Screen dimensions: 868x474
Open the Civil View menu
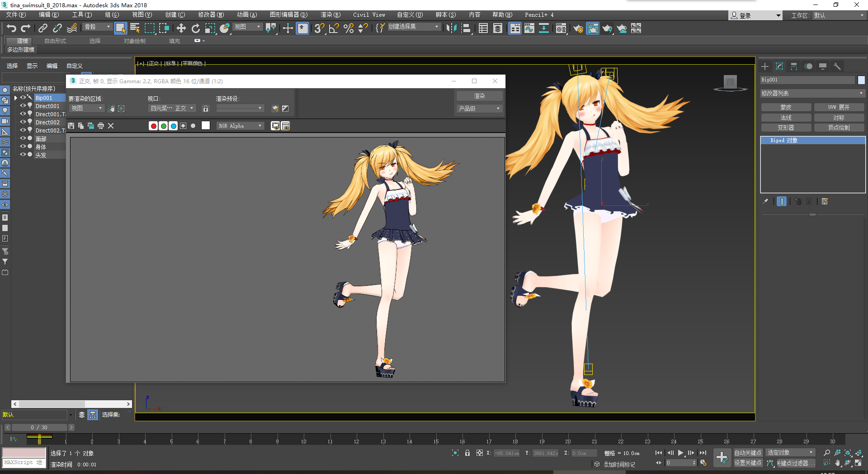(369, 15)
